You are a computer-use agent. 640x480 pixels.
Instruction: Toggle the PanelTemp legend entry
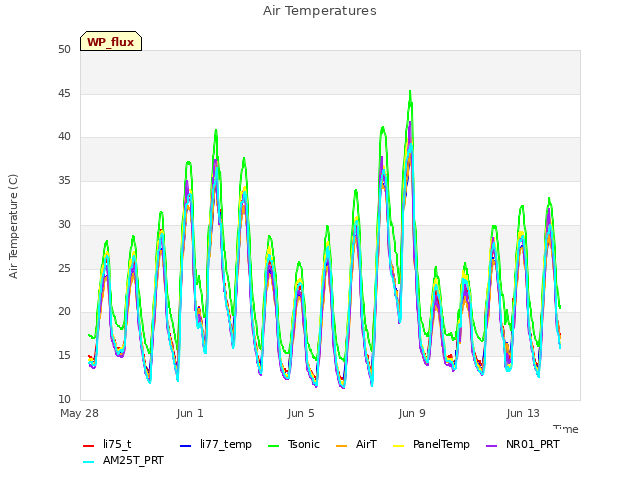tap(431, 444)
